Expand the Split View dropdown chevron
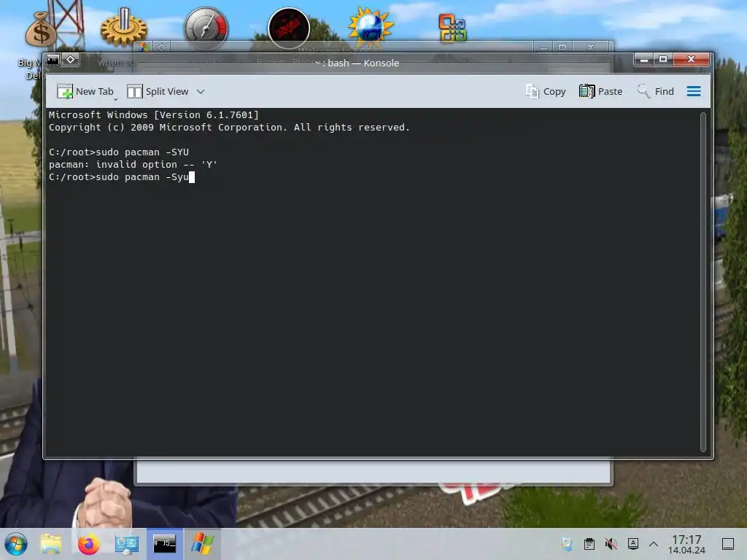Image resolution: width=747 pixels, height=560 pixels. pos(201,91)
